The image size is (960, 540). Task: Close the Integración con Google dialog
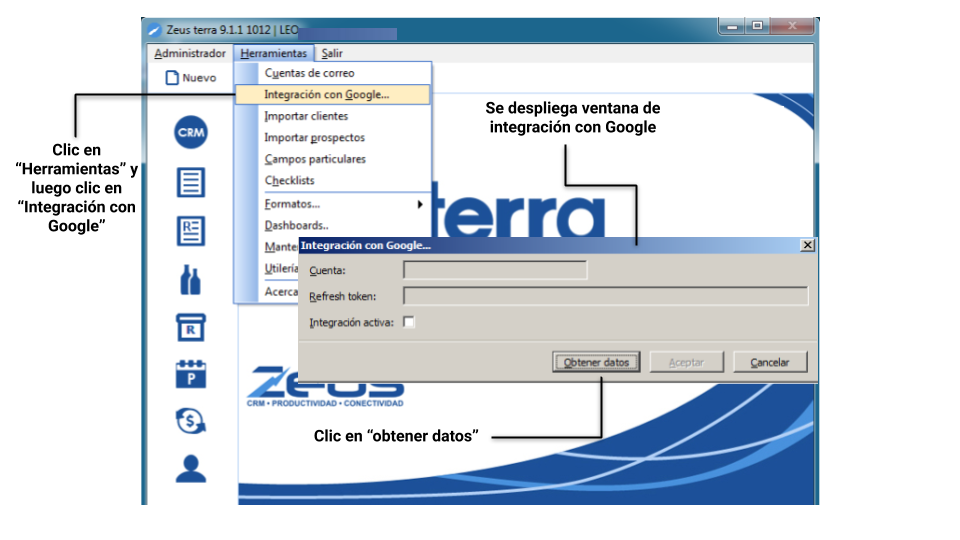click(808, 245)
